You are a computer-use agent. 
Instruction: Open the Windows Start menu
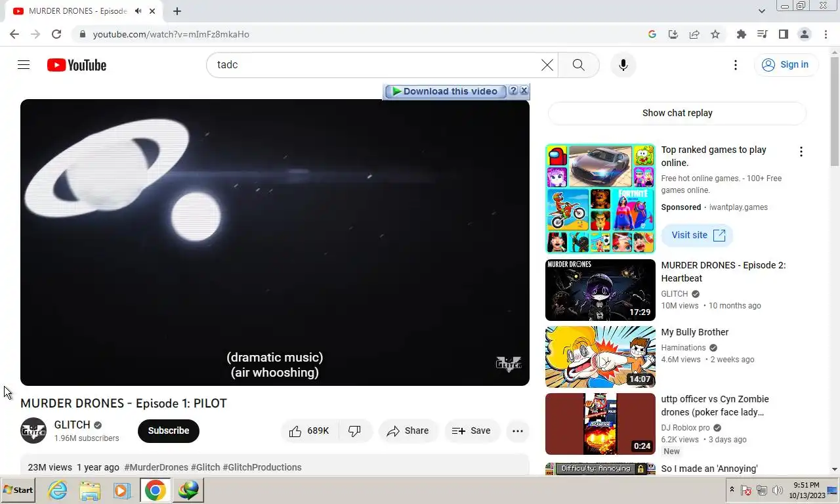tap(18, 490)
